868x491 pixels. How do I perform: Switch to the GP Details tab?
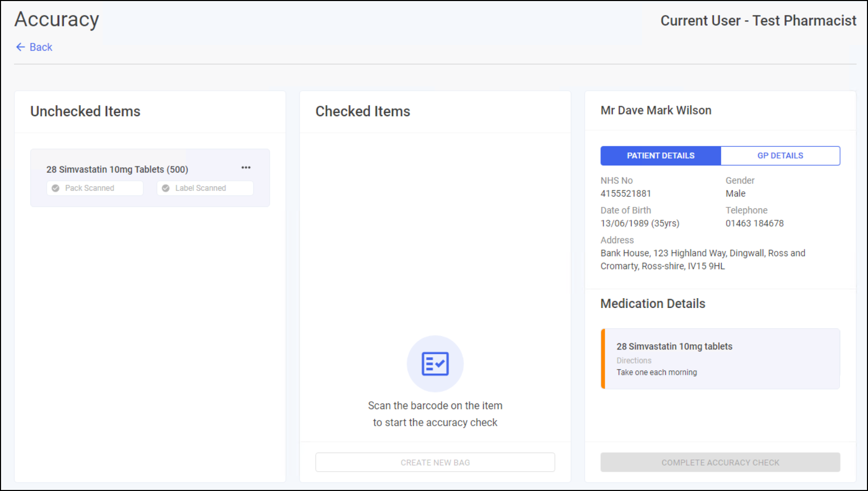tap(780, 156)
